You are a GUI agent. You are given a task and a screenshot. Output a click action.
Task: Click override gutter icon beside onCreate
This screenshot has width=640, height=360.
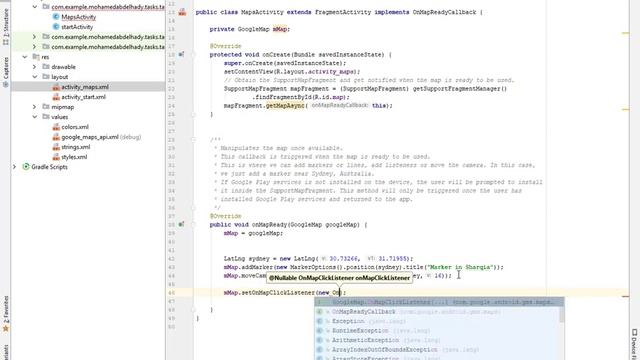(x=181, y=54)
